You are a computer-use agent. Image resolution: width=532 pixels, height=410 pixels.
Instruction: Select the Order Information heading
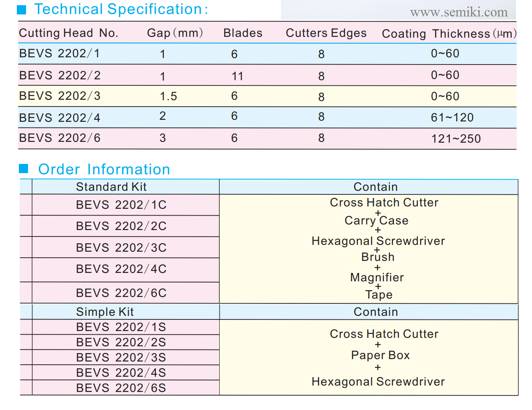click(104, 169)
